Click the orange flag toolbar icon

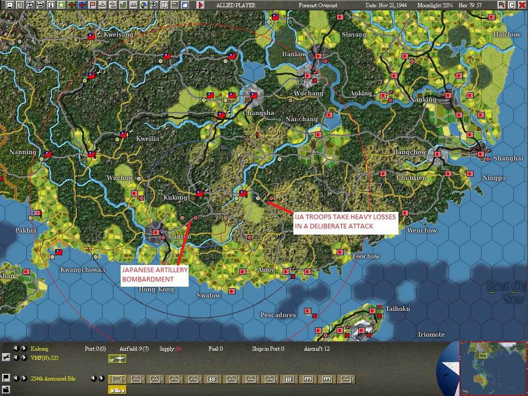point(92,5)
